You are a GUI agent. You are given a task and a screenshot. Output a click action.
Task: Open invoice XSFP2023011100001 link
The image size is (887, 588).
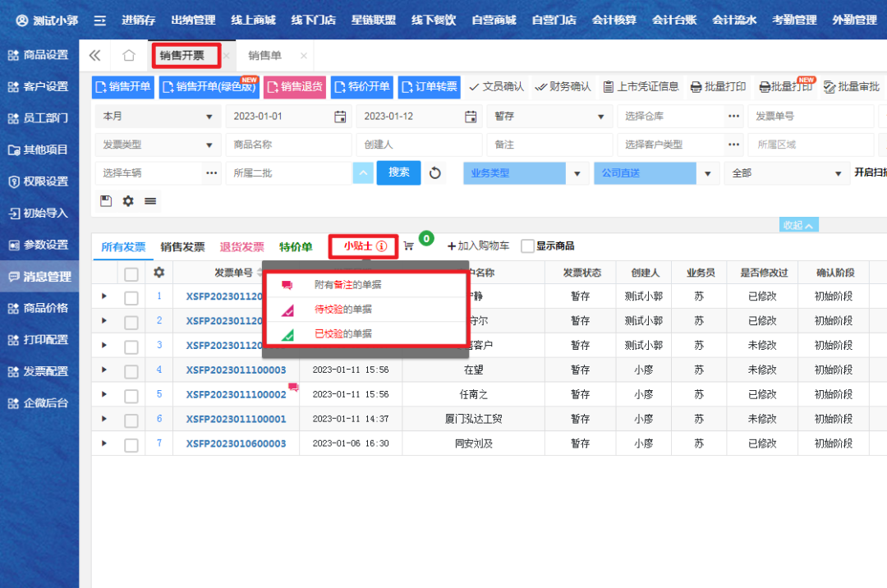(236, 419)
